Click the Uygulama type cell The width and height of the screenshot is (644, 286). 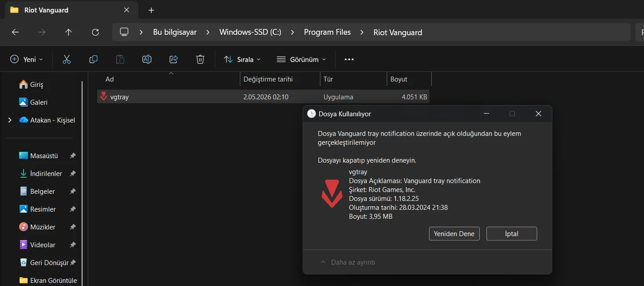tap(338, 97)
